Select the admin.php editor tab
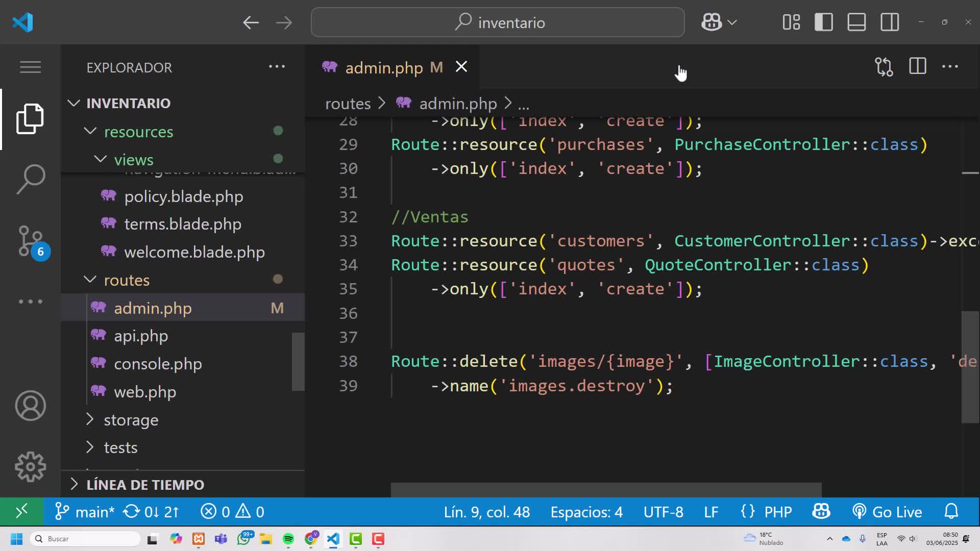 pyautogui.click(x=384, y=67)
